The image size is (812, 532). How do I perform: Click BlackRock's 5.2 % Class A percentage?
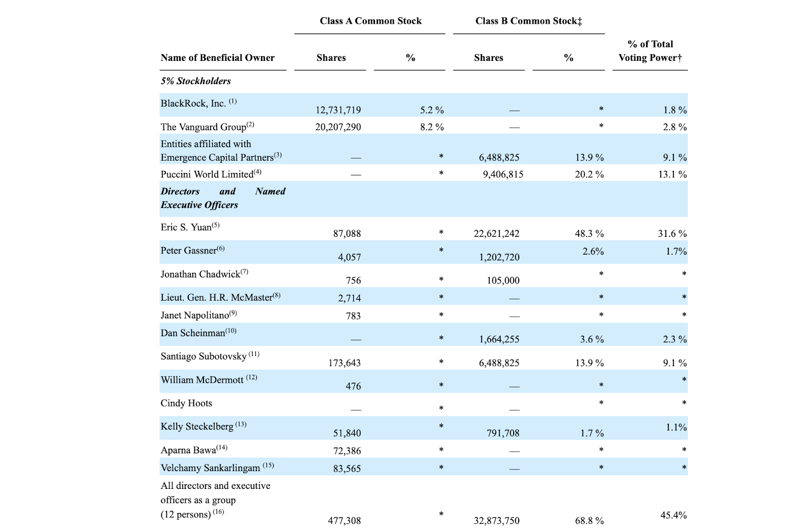pyautogui.click(x=432, y=110)
